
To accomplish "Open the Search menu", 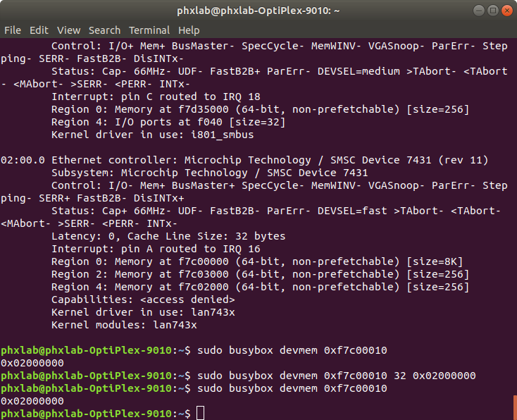I will point(104,30).
